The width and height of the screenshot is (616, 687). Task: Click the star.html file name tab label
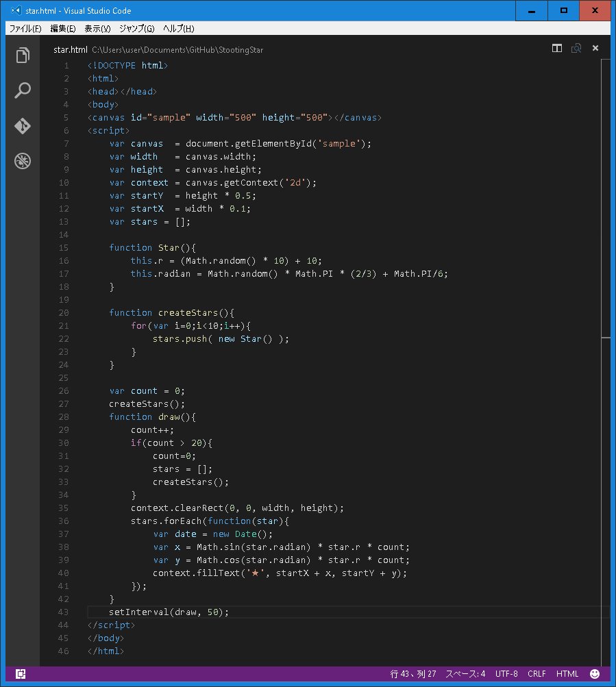pyautogui.click(x=70, y=49)
